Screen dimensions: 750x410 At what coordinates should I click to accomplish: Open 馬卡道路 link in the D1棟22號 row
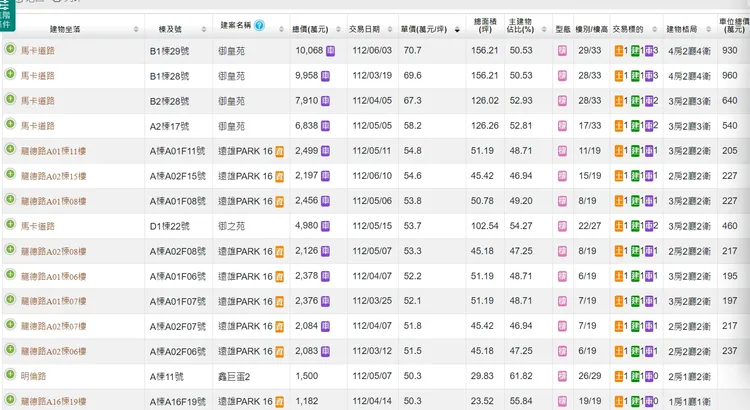coord(38,226)
